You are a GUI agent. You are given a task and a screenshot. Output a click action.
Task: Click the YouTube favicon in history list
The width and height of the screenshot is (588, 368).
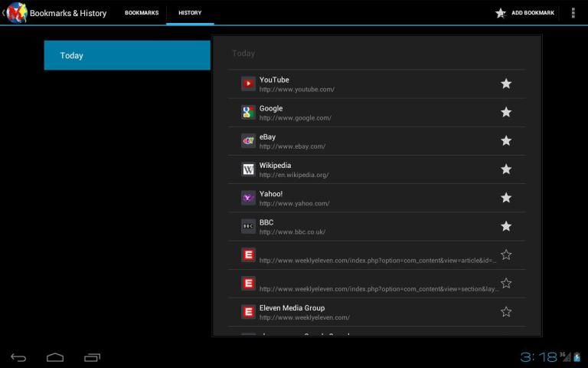(248, 84)
